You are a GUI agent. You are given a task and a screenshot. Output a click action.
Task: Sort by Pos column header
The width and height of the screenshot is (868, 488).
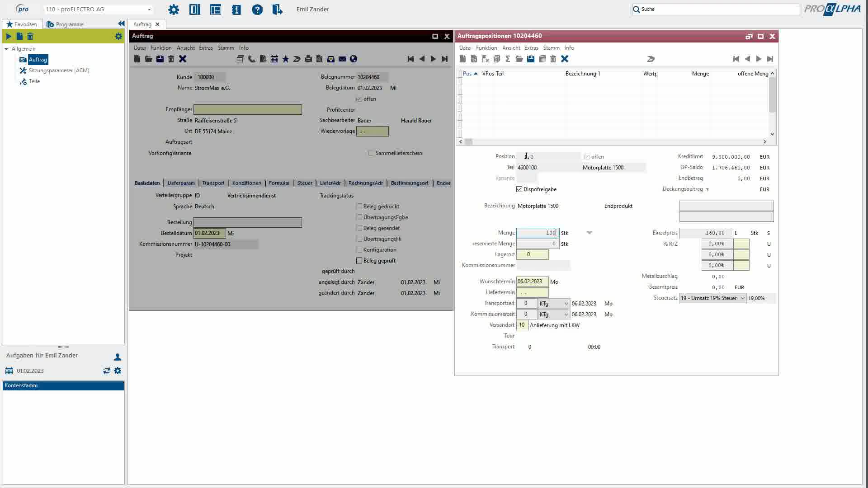[470, 74]
